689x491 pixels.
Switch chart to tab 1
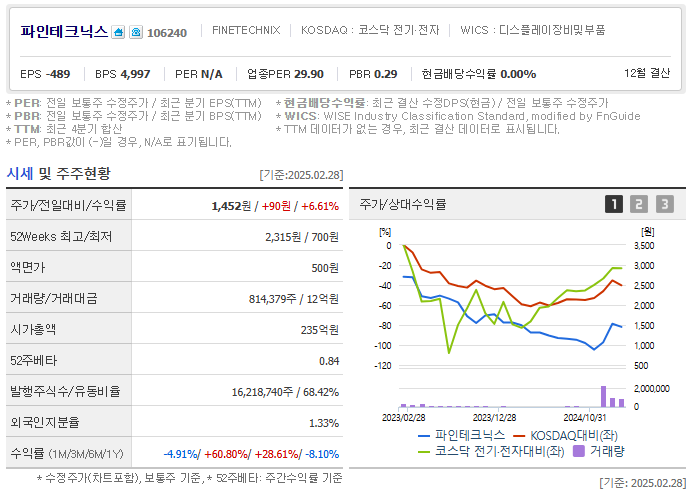pyautogui.click(x=614, y=204)
